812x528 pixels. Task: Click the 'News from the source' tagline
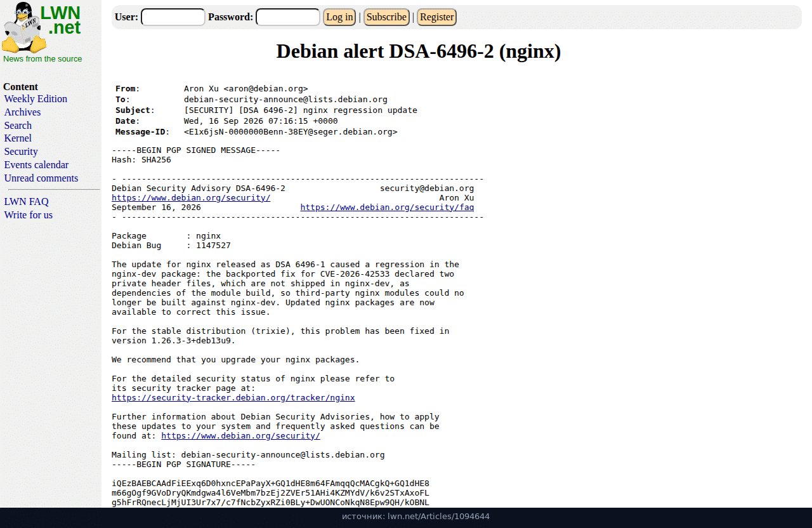click(x=43, y=59)
